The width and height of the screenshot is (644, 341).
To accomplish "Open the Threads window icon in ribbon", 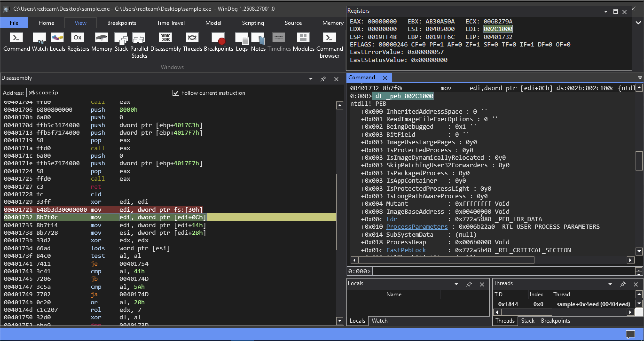I will coord(192,42).
